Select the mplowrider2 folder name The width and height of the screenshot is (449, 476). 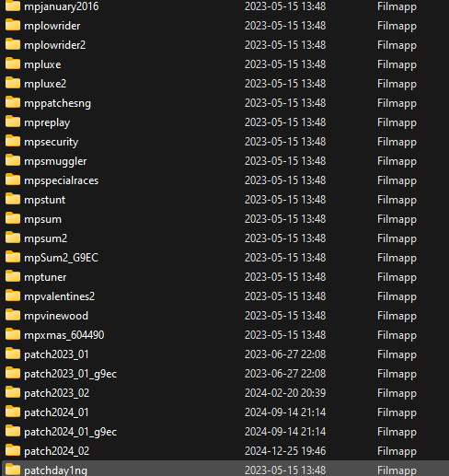coord(55,45)
